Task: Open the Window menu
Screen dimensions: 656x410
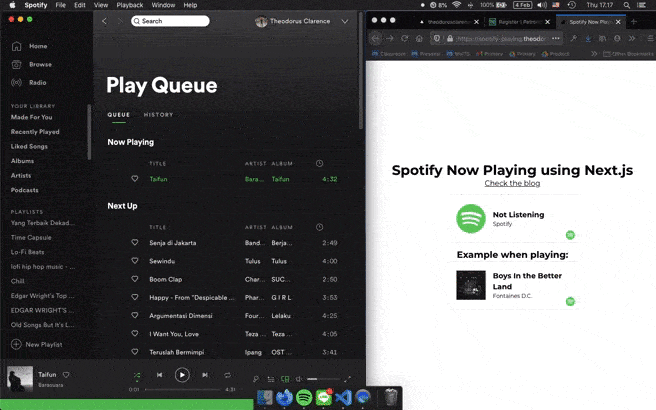Action: point(163,5)
